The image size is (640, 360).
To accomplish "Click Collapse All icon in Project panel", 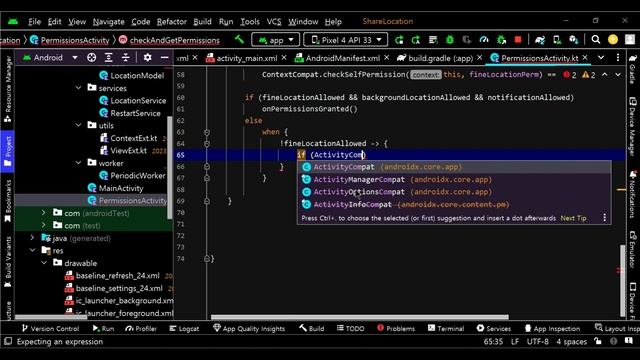I will click(x=125, y=58).
